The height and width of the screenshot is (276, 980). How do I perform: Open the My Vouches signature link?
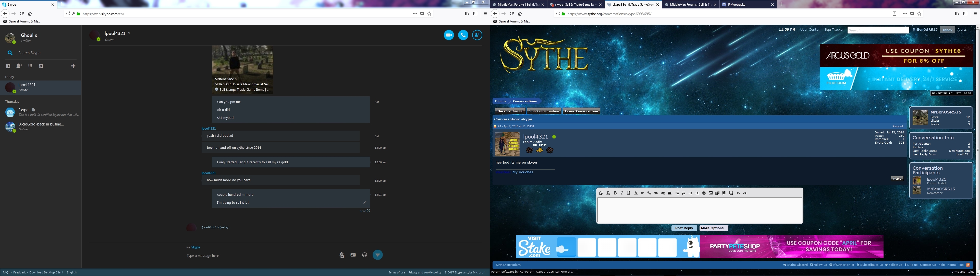(x=523, y=172)
